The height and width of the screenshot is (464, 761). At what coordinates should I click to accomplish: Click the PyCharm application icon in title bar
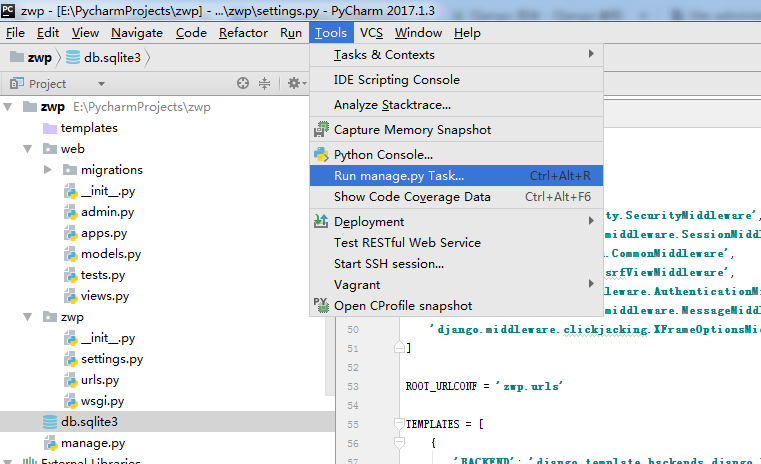coord(8,10)
